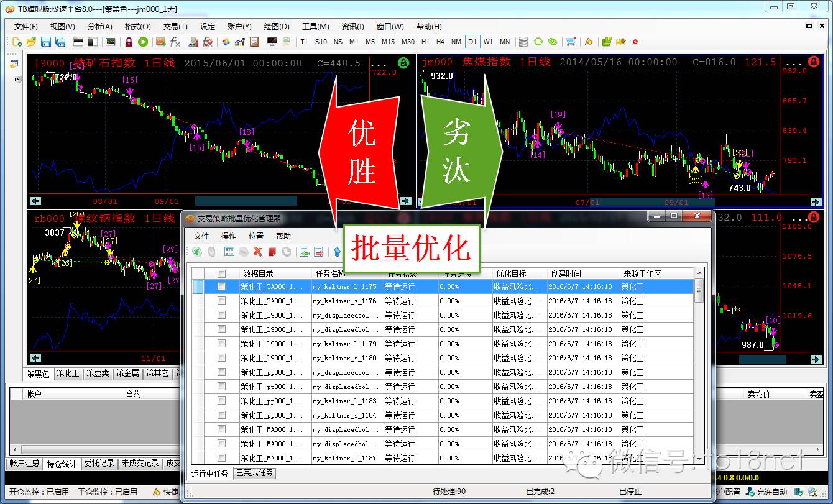
Task: Click the new file icon in main toolbar
Action: [x=17, y=42]
